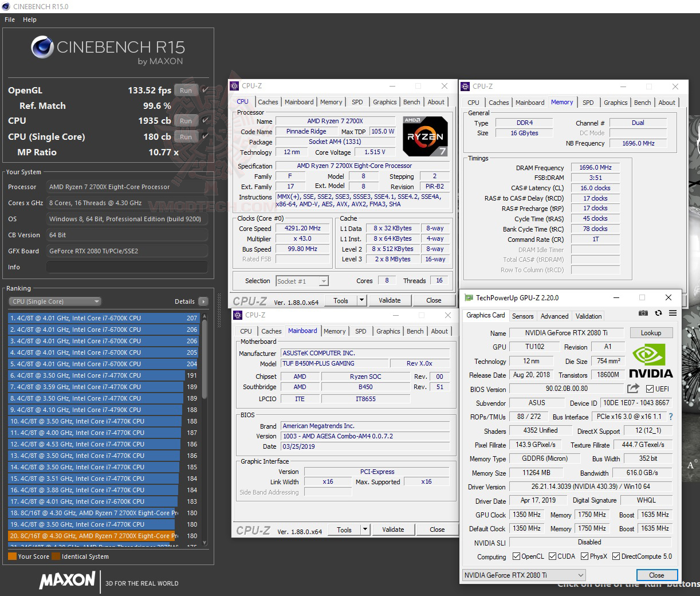Click Validate in CPU-Z Mainboard window
Image resolution: width=700 pixels, height=596 pixels.
[393, 530]
